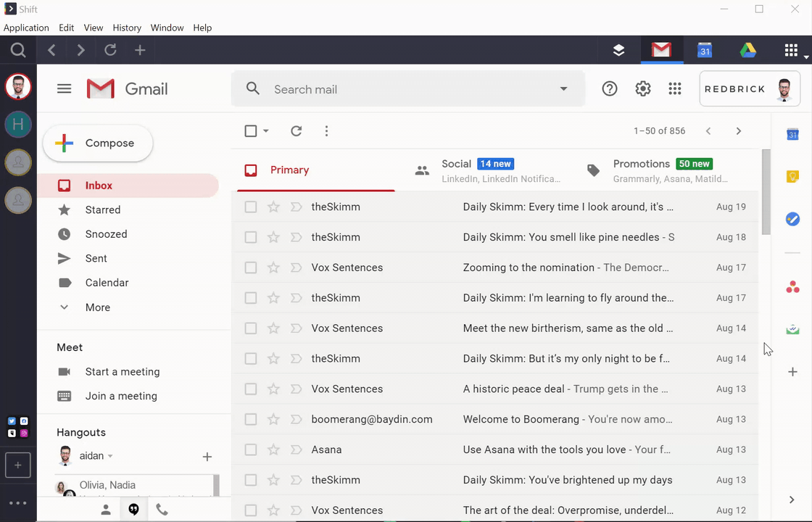The width and height of the screenshot is (812, 522).
Task: Add an account in Shift sidebar
Action: pos(18,465)
